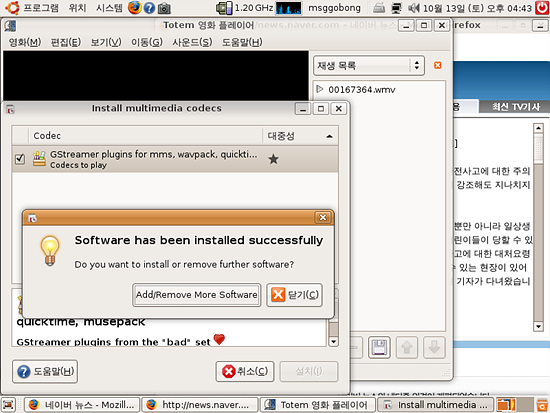Click the 닫기(C) close button in dialog
Viewport: 550px width, 413px height.
pos(294,295)
